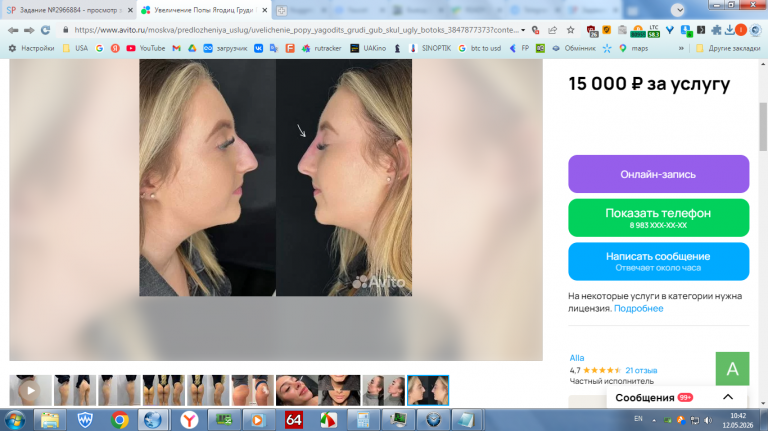Click the EN language indicator in tray
Image resolution: width=768 pixels, height=431 pixels.
click(x=638, y=419)
